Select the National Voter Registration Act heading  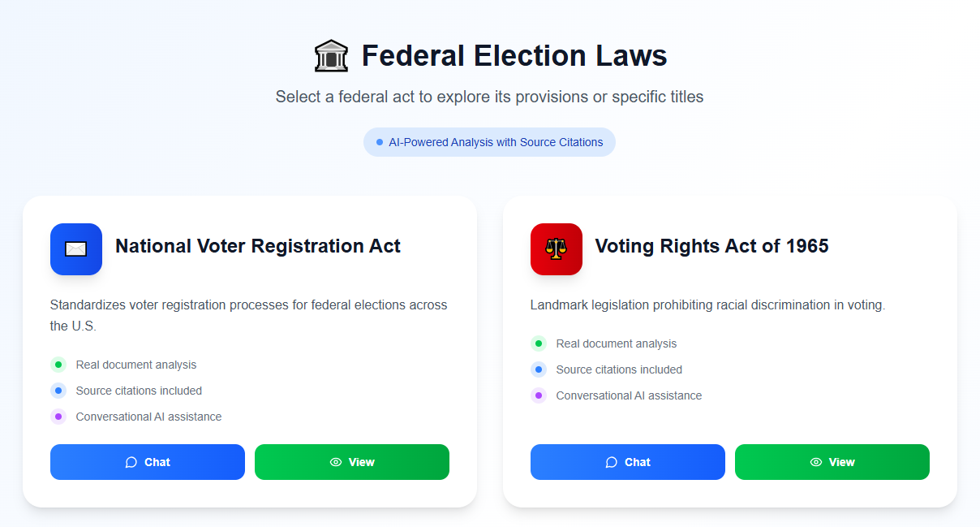tap(258, 246)
